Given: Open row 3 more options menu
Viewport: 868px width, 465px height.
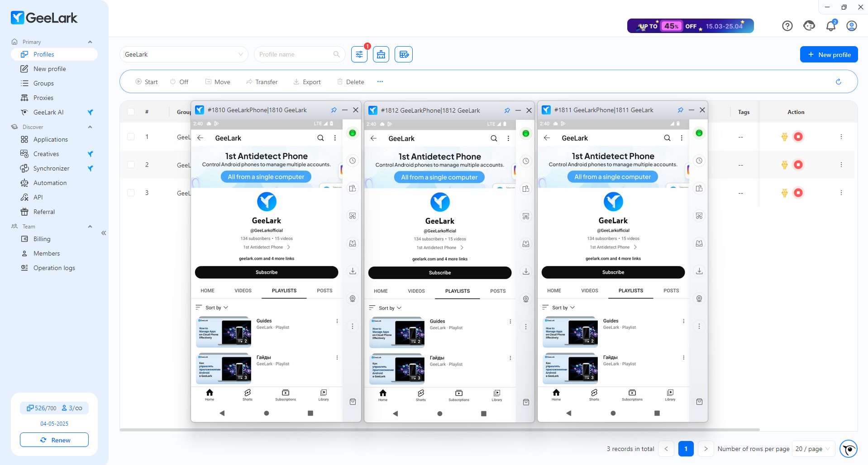Looking at the screenshot, I should point(841,193).
